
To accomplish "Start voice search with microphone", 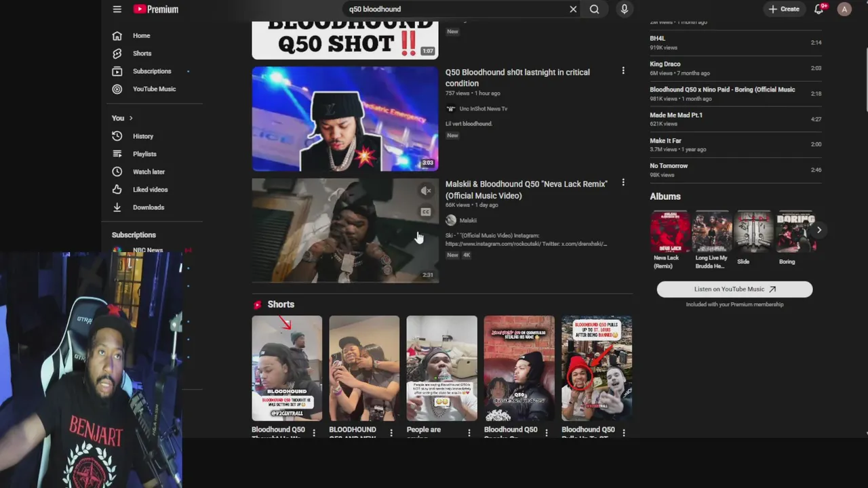I will (x=625, y=9).
